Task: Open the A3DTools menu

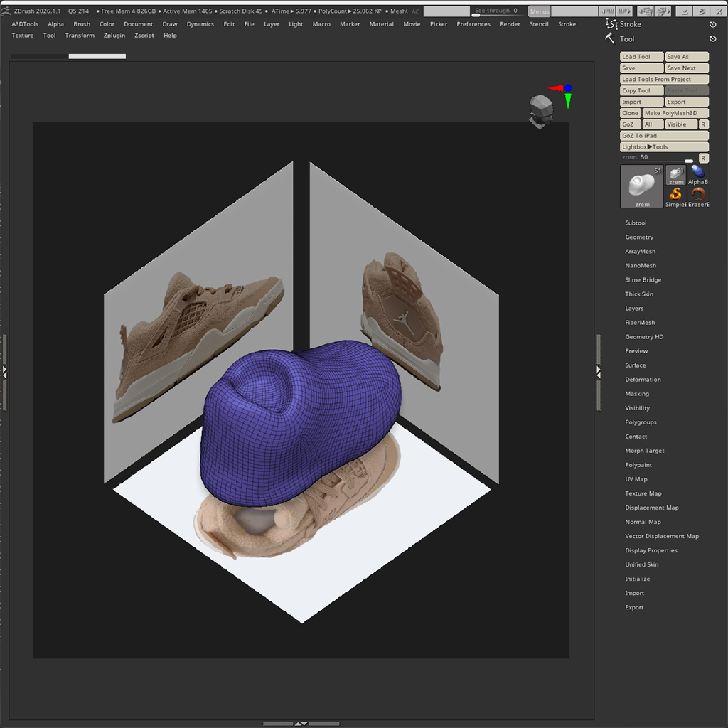Action: pos(25,24)
